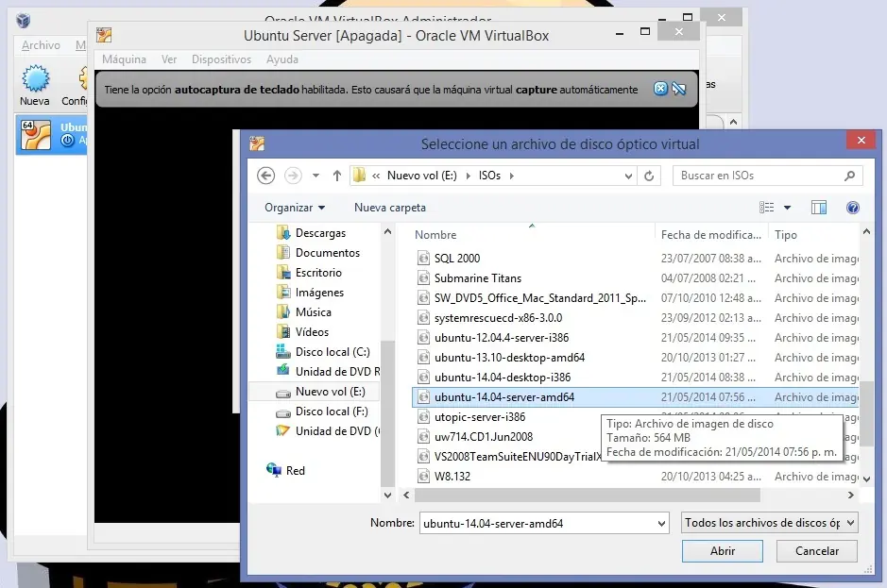Sort by Nombre column header
Viewport: 887px width, 588px height.
435,235
